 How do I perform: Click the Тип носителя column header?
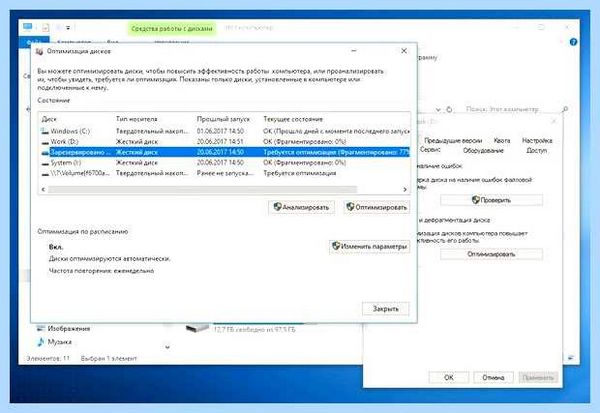136,119
